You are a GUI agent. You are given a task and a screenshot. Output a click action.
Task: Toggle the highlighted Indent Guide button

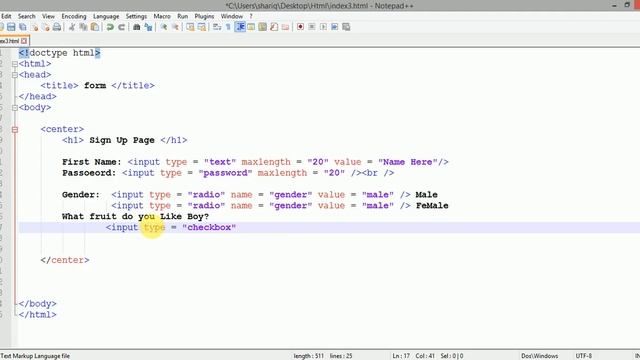(x=240, y=27)
